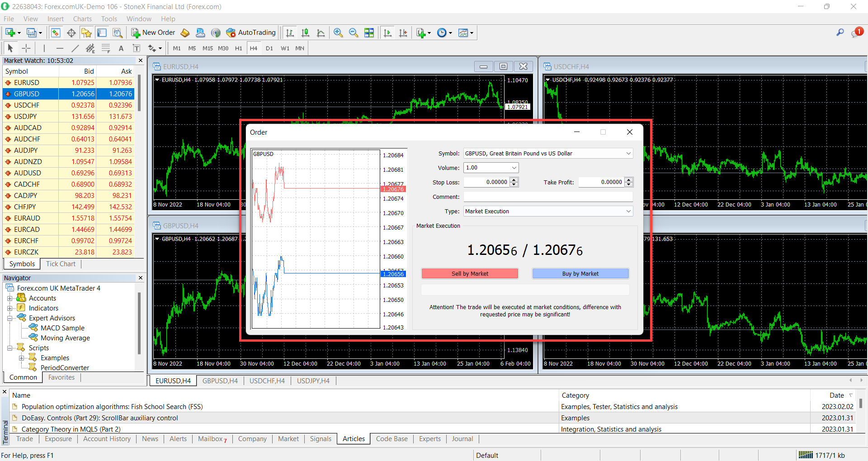Select the Candlesticks chart icon
This screenshot has width=868, height=461.
pyautogui.click(x=306, y=33)
